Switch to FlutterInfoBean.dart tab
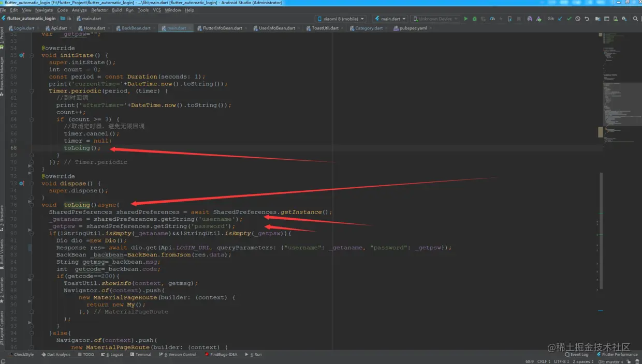This screenshot has width=642, height=364. [222, 28]
